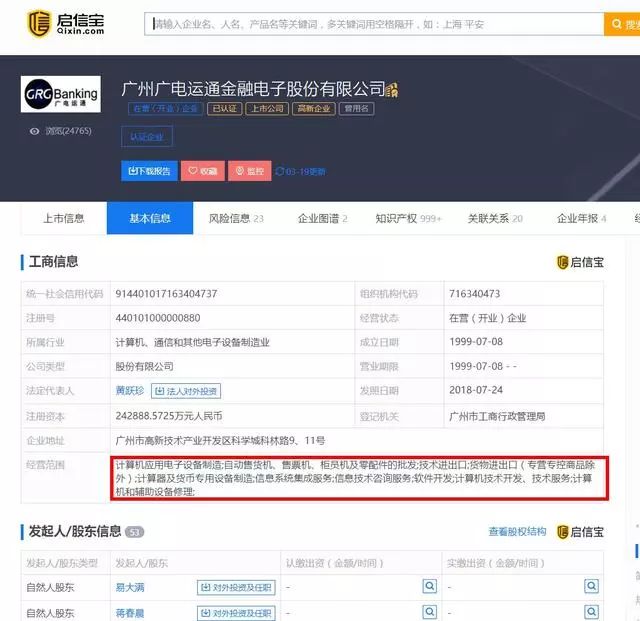Click the 认证企业 button

[147, 137]
